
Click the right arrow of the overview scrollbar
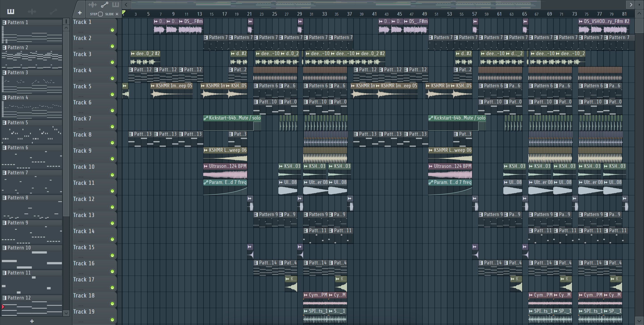coord(631,4)
